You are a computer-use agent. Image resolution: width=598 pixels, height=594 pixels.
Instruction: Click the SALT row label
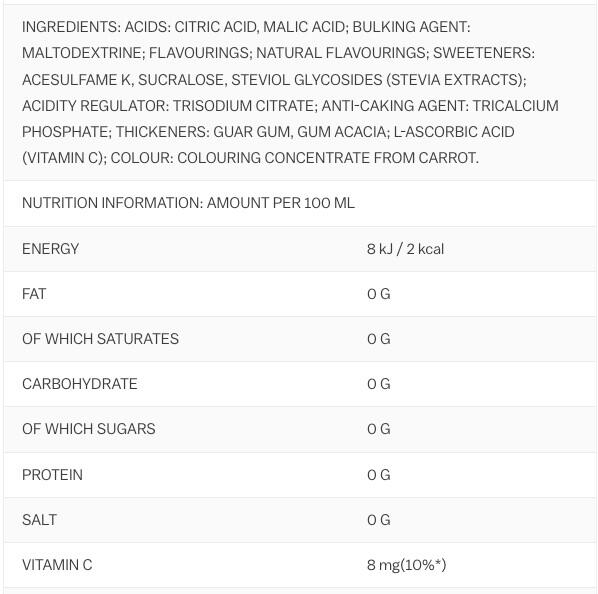tap(39, 520)
